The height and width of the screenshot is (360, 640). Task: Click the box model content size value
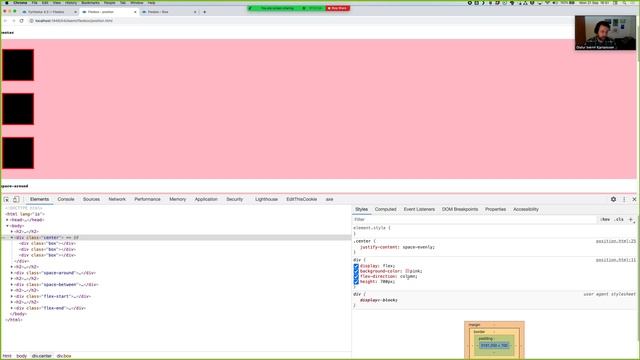click(x=494, y=346)
